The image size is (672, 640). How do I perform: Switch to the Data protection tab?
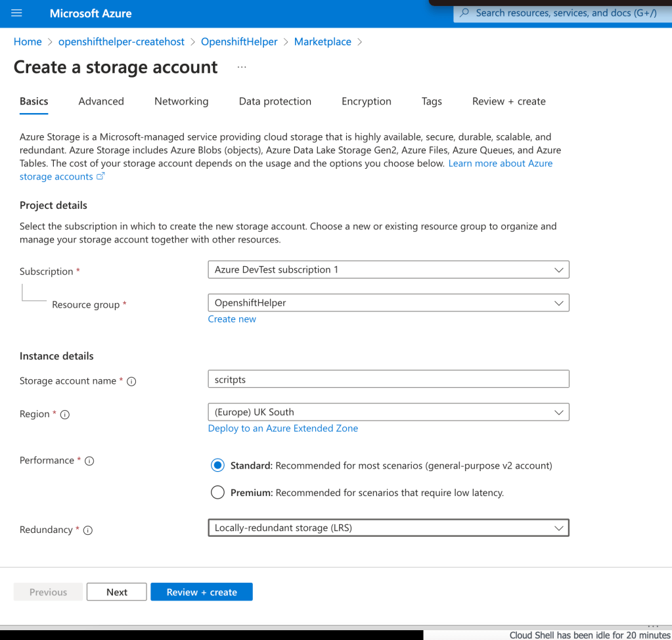275,102
